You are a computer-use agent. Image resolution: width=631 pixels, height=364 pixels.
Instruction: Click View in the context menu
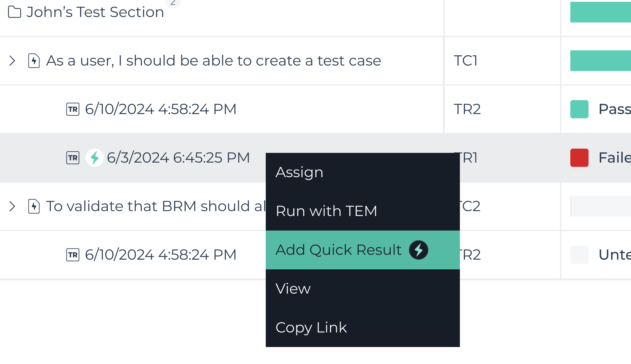pyautogui.click(x=293, y=288)
